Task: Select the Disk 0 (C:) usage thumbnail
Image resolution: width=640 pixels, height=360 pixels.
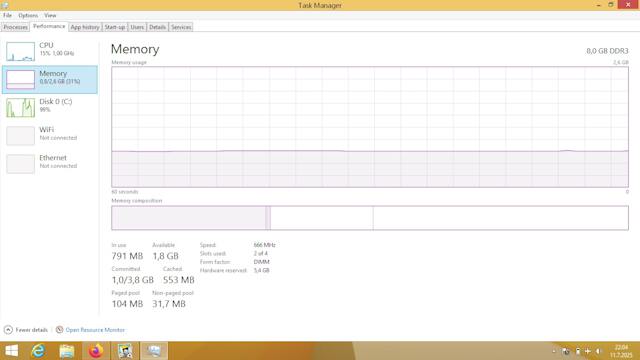Action: click(x=20, y=107)
